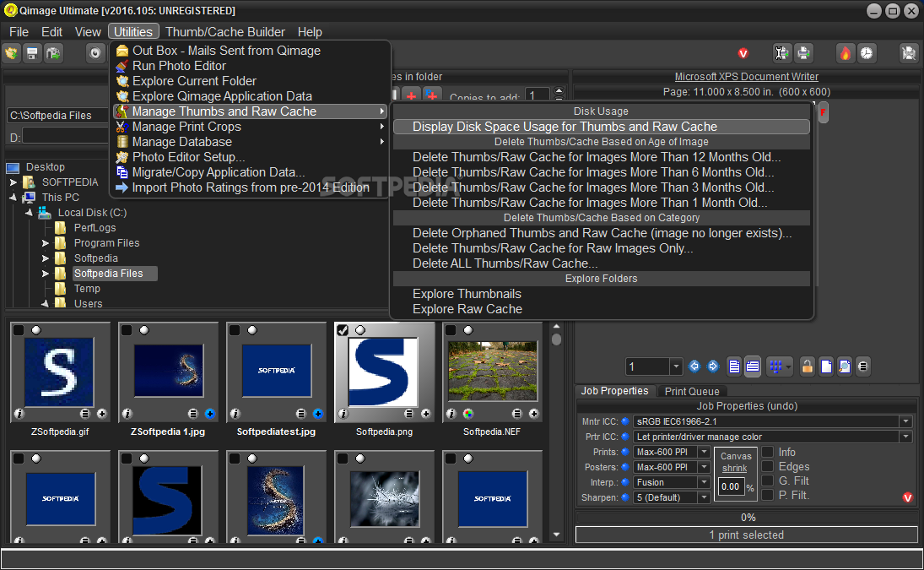The image size is (924, 570).
Task: Check the ZSoftpedia 1.jpg thumbnail checkbox
Action: coord(127,330)
